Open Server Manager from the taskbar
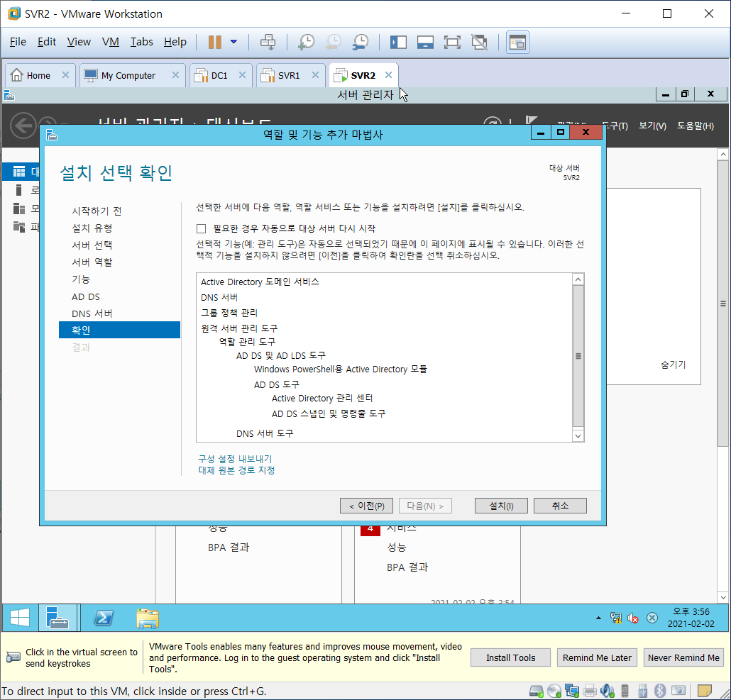The width and height of the screenshot is (731, 700). click(x=57, y=618)
